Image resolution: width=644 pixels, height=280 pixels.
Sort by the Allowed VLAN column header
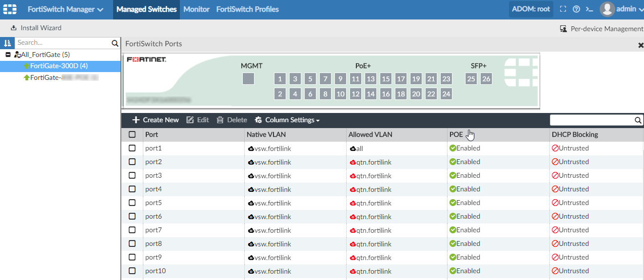[x=397, y=134]
